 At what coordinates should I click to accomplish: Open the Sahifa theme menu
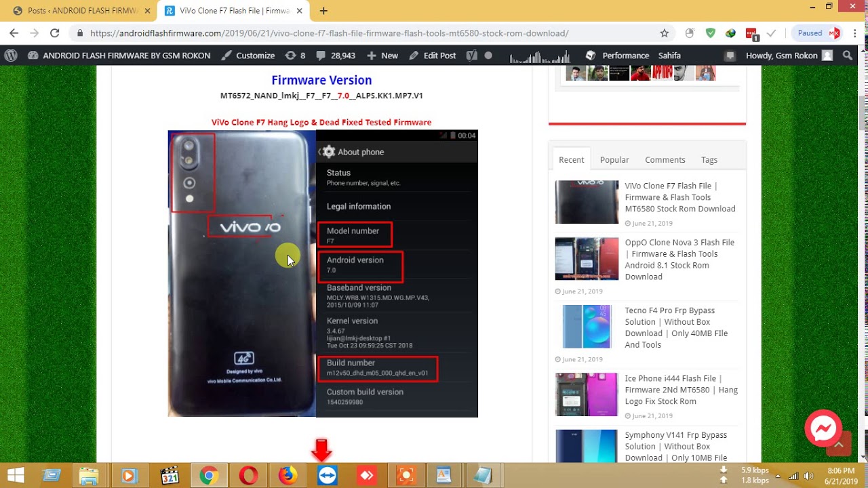click(x=669, y=56)
